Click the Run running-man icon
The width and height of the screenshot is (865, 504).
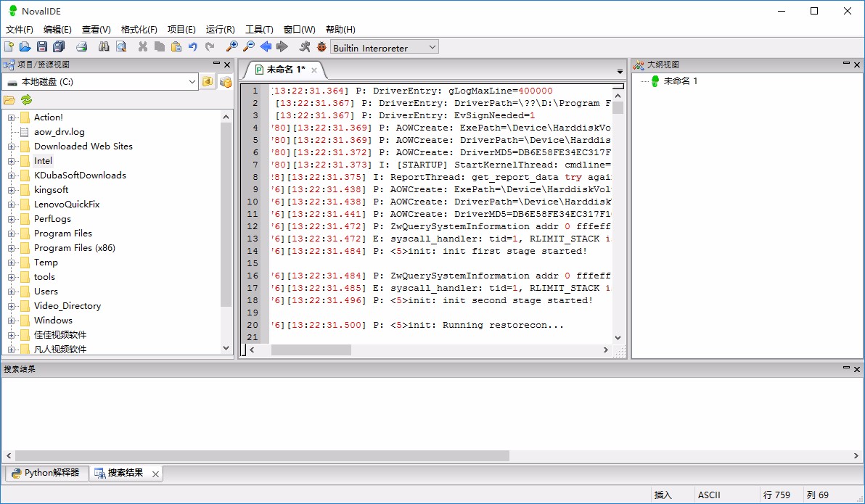(305, 47)
